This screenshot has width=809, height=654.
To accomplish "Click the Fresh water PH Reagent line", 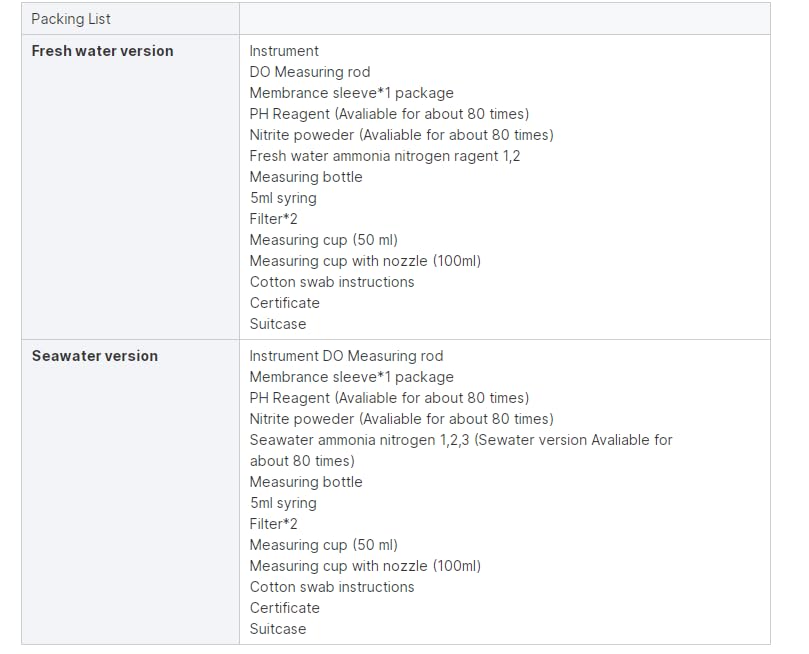I will [390, 114].
